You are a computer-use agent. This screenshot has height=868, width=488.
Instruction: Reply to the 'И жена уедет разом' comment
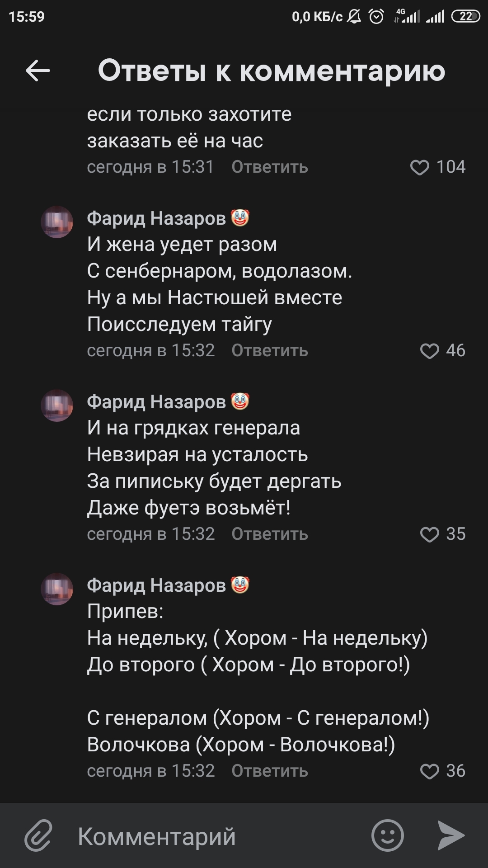point(270,351)
